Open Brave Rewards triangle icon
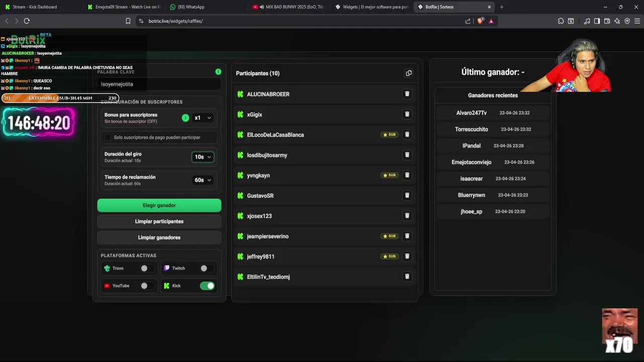 [491, 21]
